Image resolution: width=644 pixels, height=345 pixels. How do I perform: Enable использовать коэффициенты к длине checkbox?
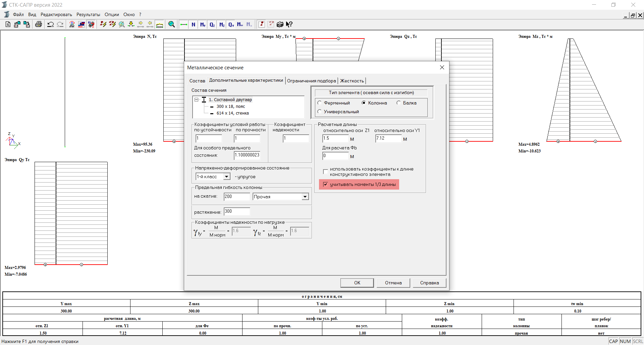tap(325, 171)
